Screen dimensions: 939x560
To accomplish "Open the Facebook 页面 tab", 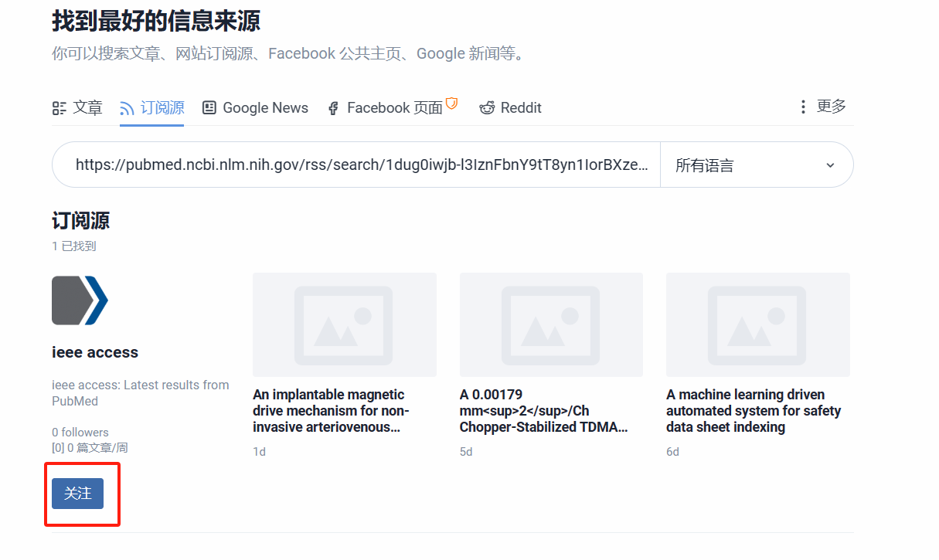I will click(x=393, y=107).
